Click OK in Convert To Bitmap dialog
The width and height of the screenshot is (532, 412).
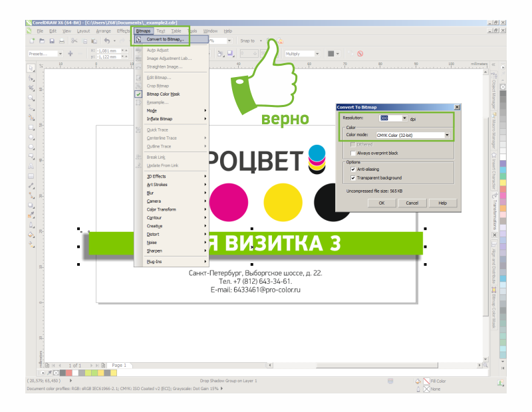coord(382,203)
